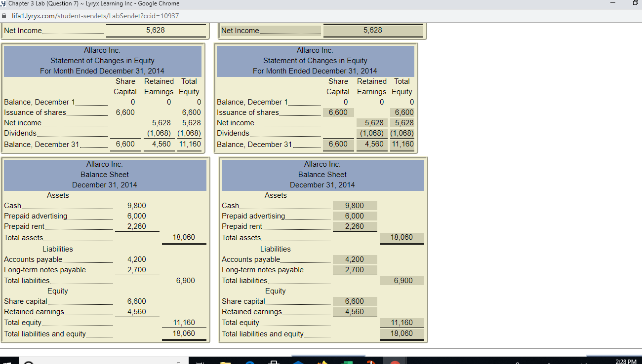Click left panel Cash value 9,800
This screenshot has width=642, height=364.
[x=137, y=206]
